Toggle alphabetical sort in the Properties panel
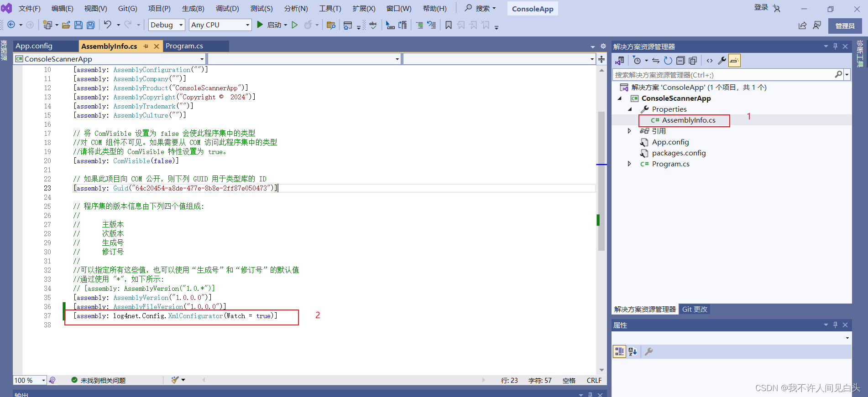 (633, 351)
